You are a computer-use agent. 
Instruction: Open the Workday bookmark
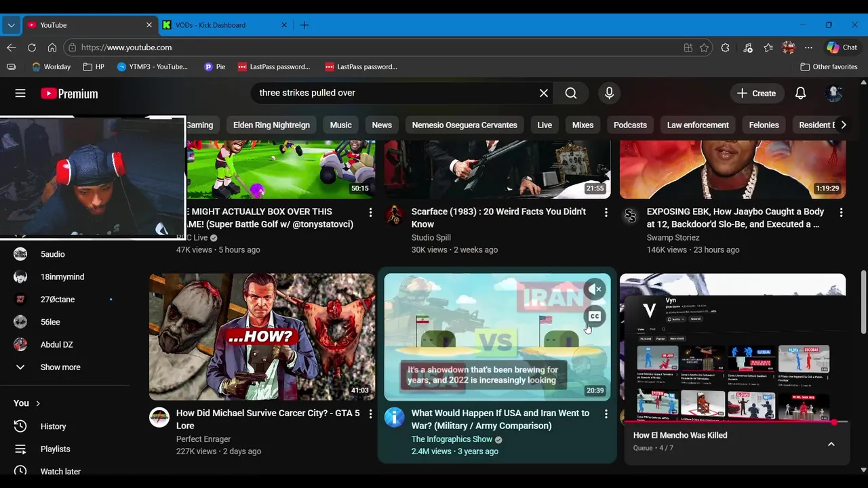(x=51, y=66)
